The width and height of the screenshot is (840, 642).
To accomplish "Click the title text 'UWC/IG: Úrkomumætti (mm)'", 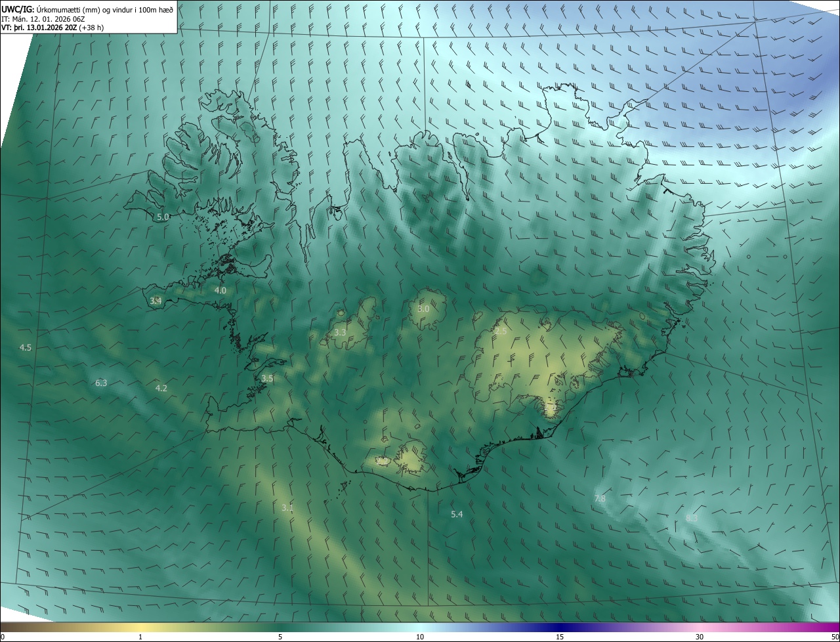I will click(x=51, y=9).
